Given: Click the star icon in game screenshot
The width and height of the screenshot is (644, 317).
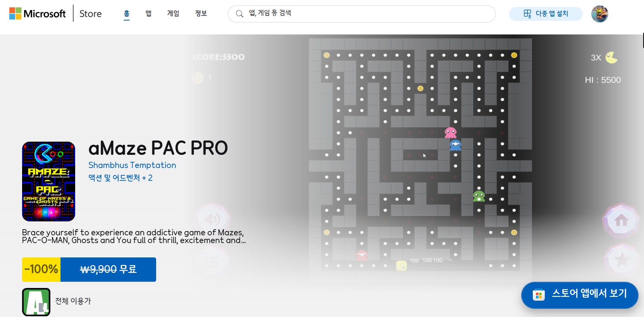Looking at the screenshot, I should 622,260.
